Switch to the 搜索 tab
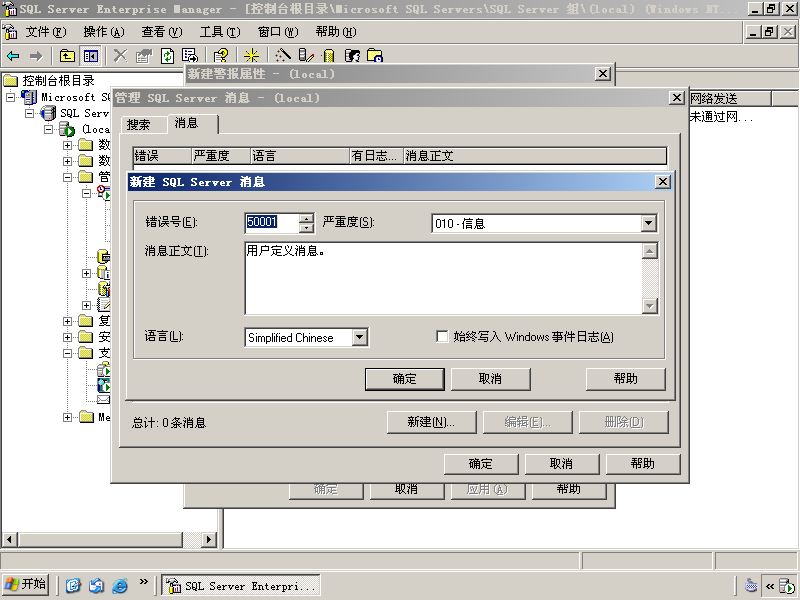 143,124
